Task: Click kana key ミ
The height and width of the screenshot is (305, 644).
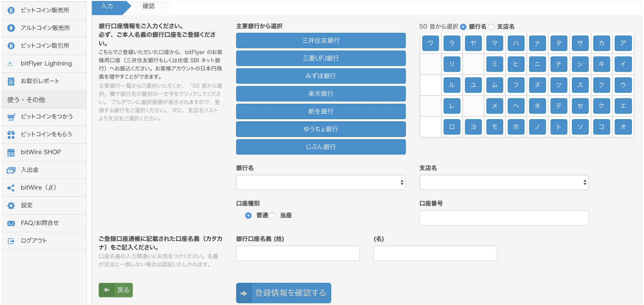Action: pyautogui.click(x=495, y=64)
